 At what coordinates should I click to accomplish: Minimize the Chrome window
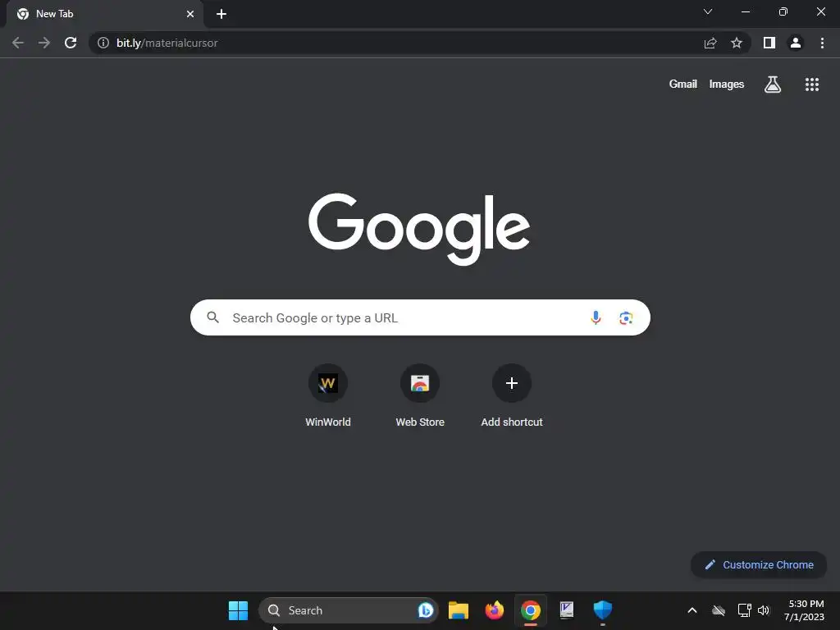tap(745, 11)
